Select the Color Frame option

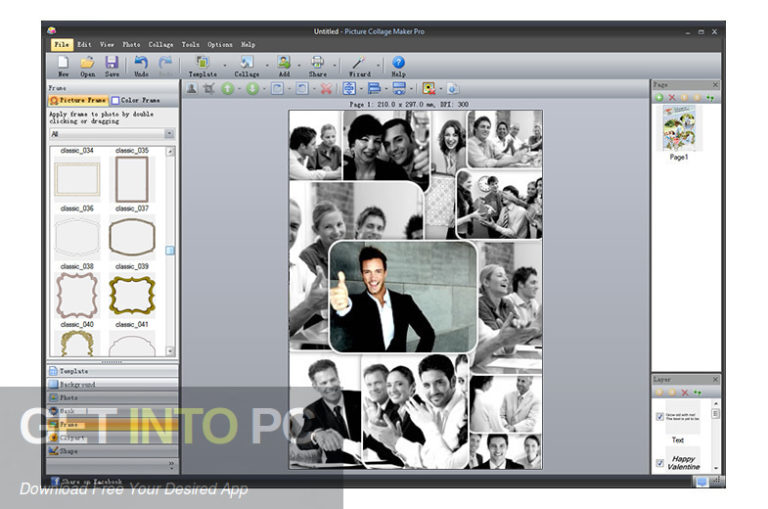coord(136,100)
